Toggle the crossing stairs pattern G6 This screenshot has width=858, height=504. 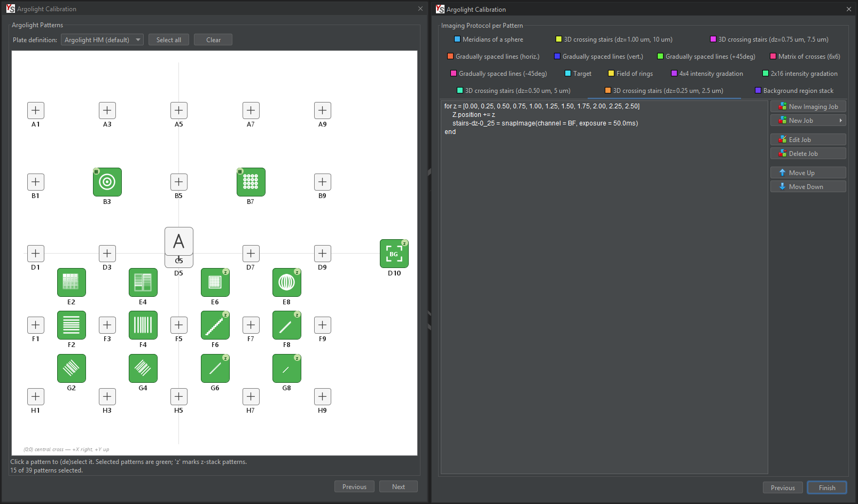215,368
